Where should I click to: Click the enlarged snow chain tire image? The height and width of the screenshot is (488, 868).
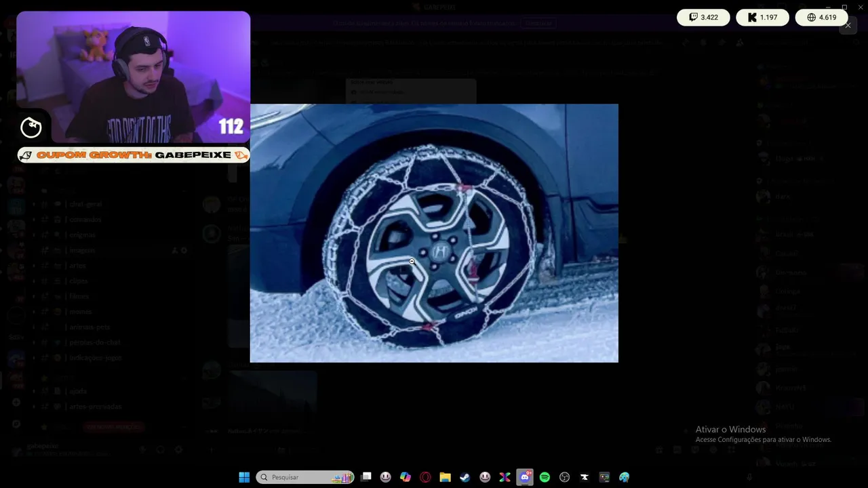434,233
